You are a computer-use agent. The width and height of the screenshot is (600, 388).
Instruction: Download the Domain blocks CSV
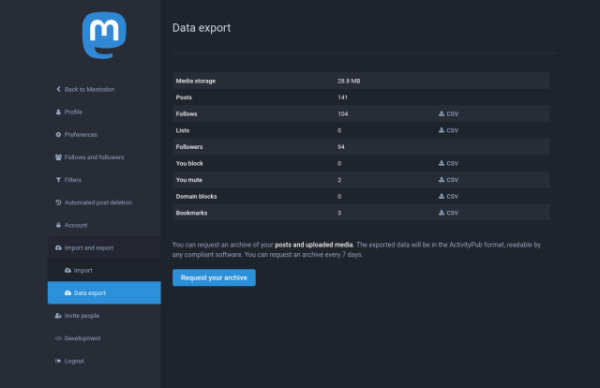[448, 196]
